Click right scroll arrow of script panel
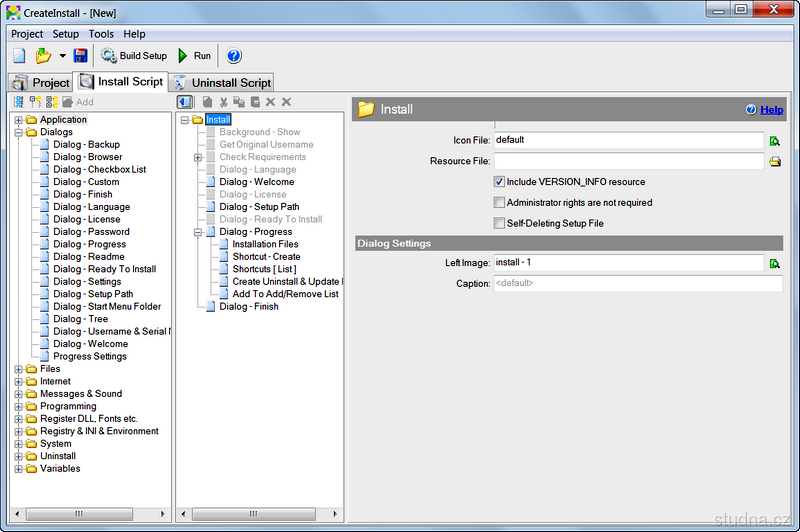Image resolution: width=800 pixels, height=532 pixels. point(335,514)
